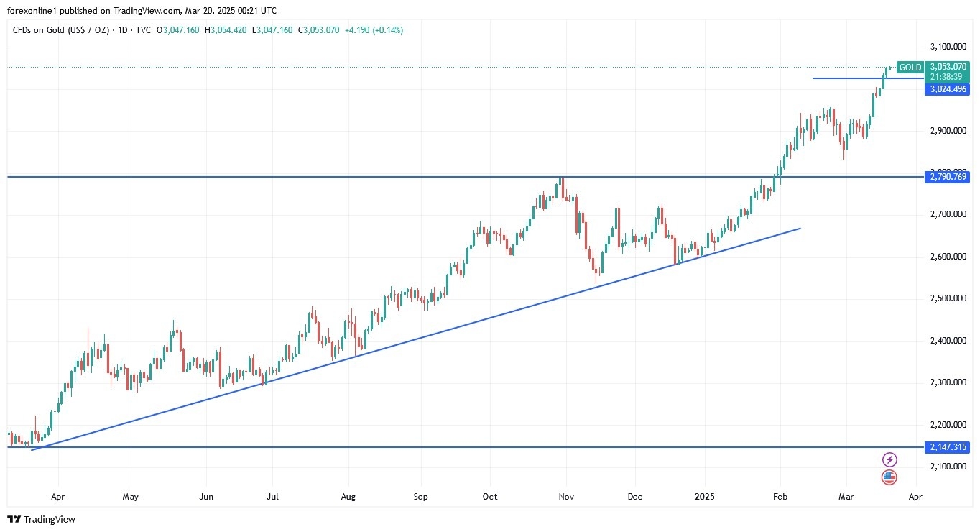This screenshot has width=980, height=532.
Task: Select the 2,147.315 support level label
Action: [948, 447]
